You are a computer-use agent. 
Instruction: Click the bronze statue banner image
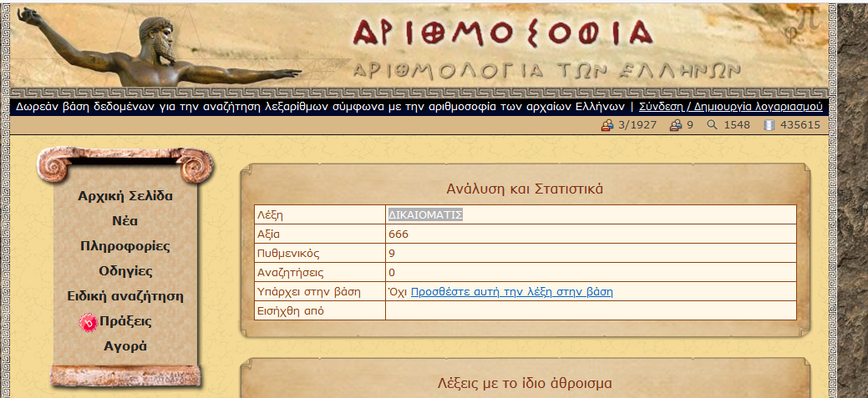point(158,47)
